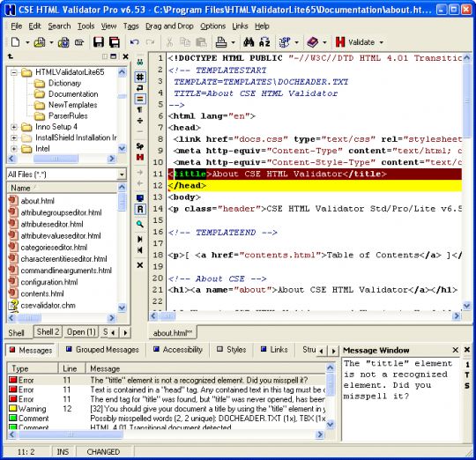
Task: Toggle paragraph marks icon
Action: [140, 109]
